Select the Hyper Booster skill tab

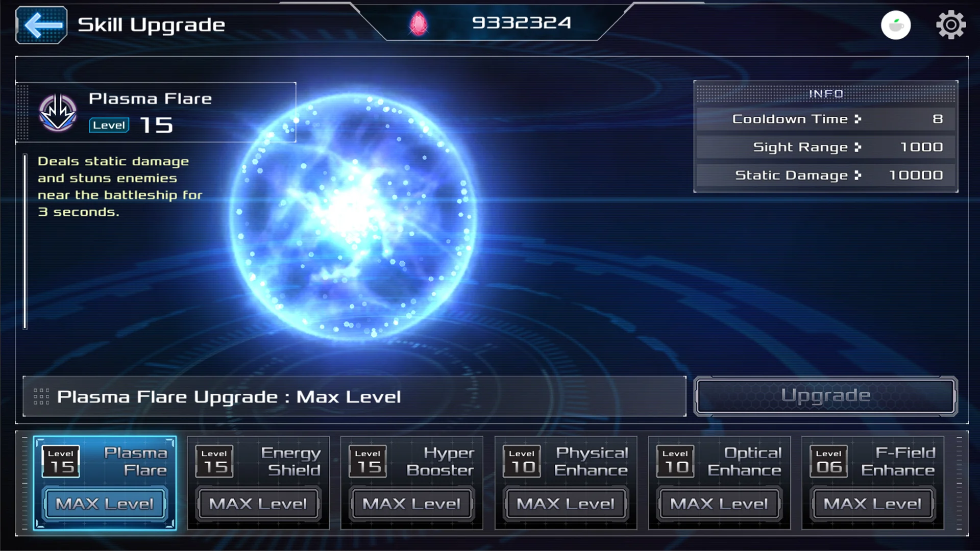pos(412,483)
